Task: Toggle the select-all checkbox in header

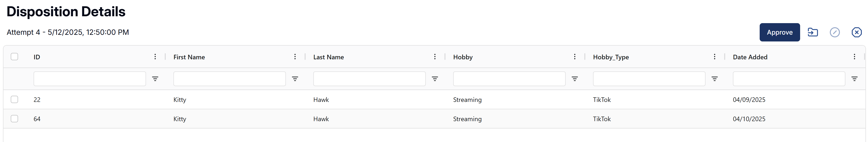Action: tap(14, 57)
